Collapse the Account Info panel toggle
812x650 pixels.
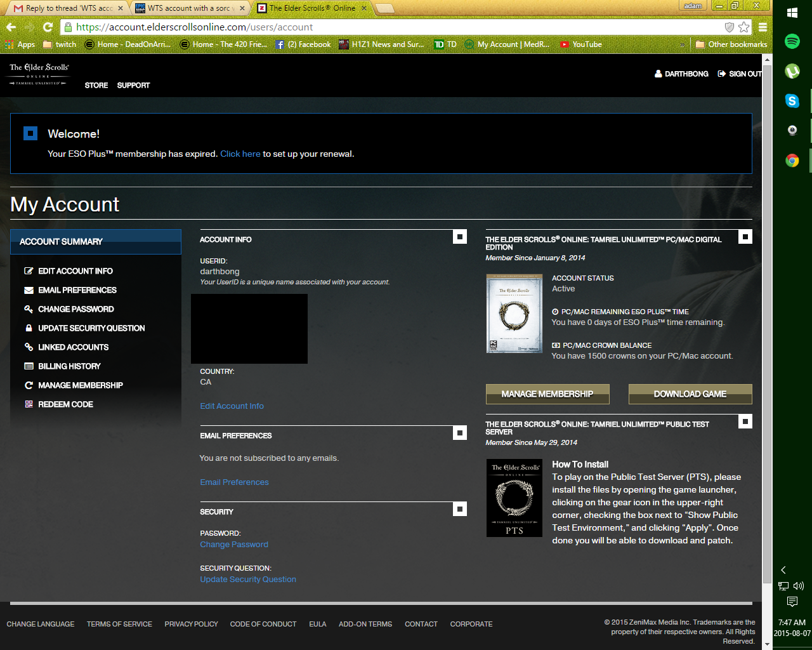460,237
